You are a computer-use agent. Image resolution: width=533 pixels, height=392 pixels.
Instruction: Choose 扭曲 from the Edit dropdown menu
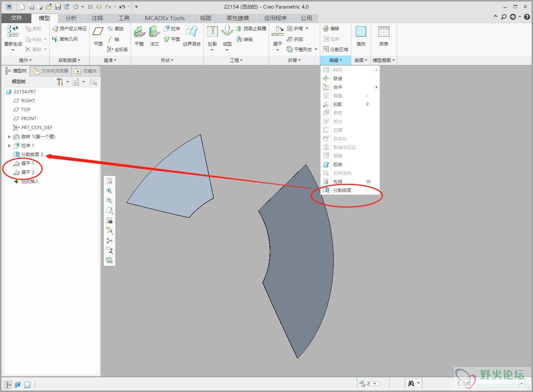pyautogui.click(x=350, y=164)
